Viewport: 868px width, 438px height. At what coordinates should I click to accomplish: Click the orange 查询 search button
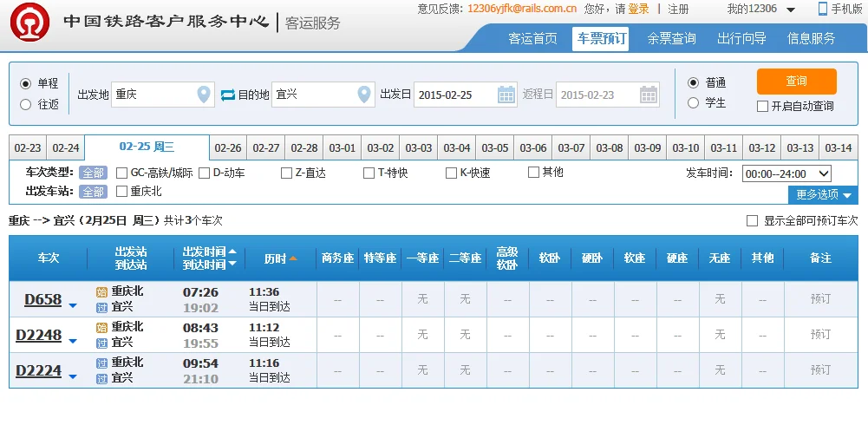(x=797, y=82)
